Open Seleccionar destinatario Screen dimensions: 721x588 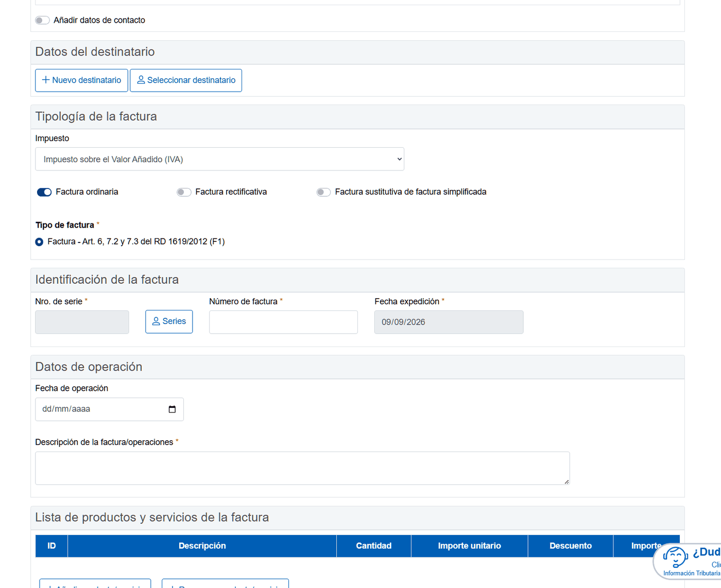pos(186,80)
